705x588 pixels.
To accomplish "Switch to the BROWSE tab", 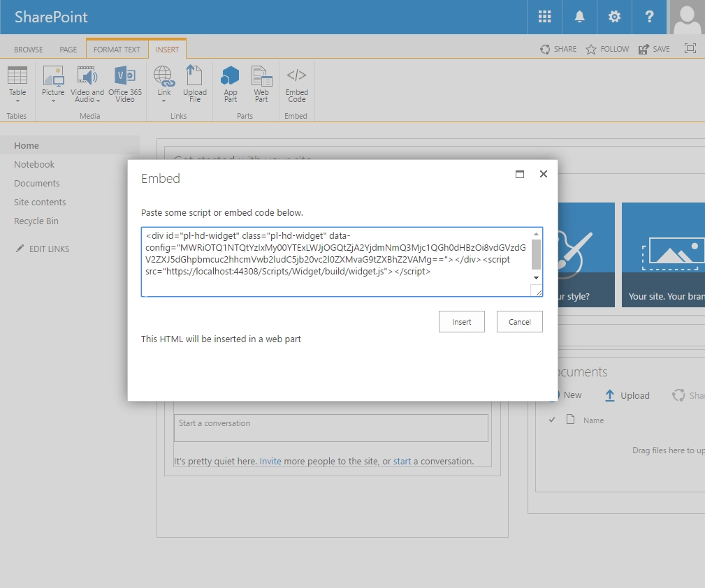I will click(x=29, y=50).
